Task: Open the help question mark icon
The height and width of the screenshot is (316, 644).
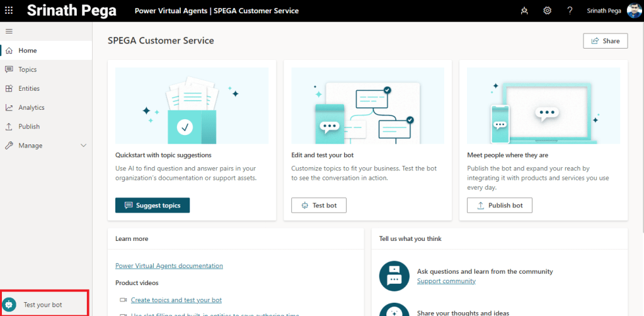Action: (x=570, y=11)
